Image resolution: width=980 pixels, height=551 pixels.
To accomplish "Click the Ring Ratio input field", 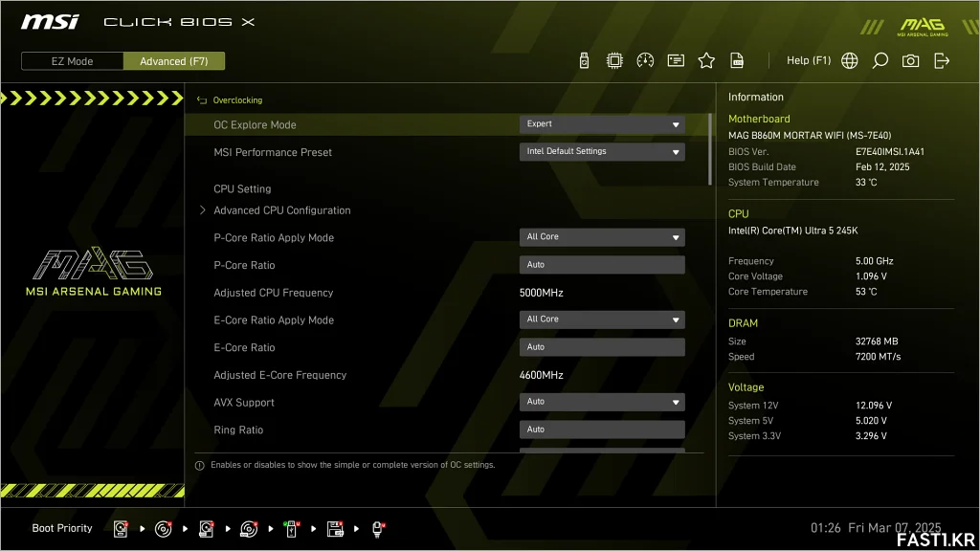I will point(602,430).
